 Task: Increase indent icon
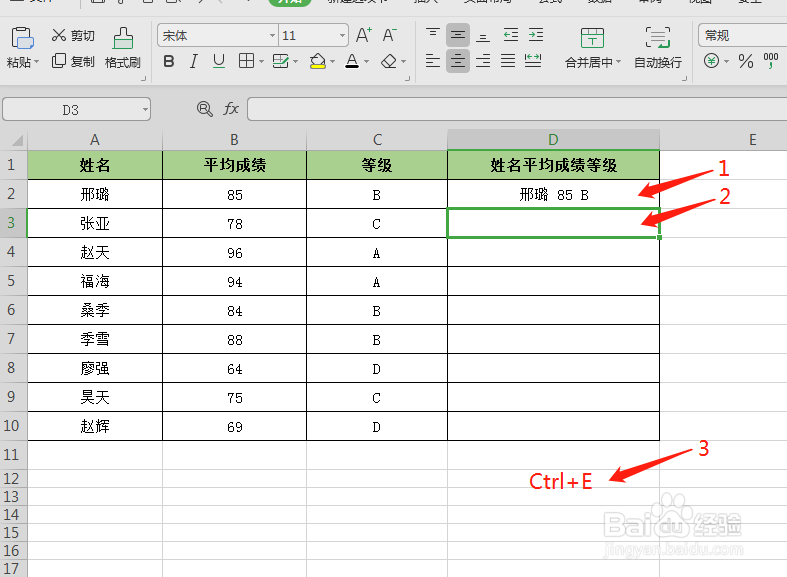[x=536, y=35]
